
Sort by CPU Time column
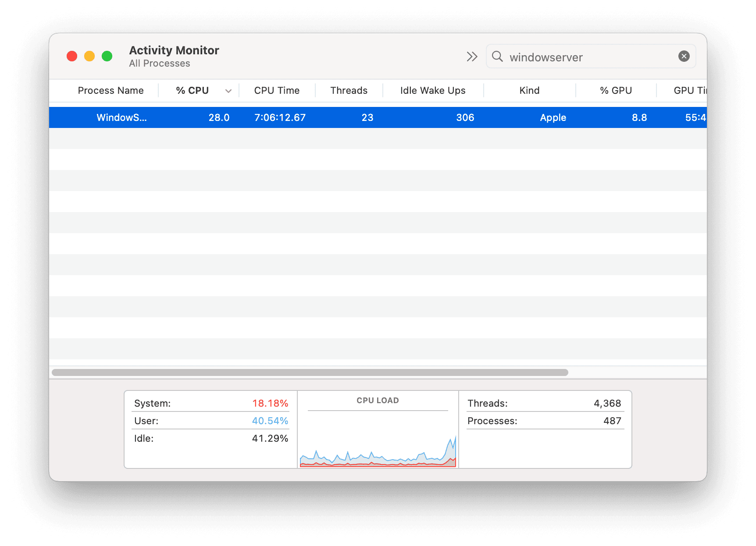click(277, 90)
